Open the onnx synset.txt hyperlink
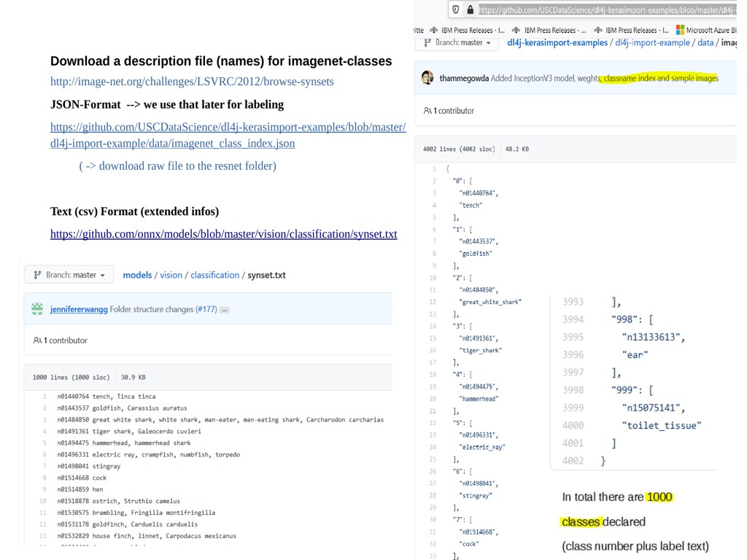The height and width of the screenshot is (560, 747). click(x=223, y=234)
